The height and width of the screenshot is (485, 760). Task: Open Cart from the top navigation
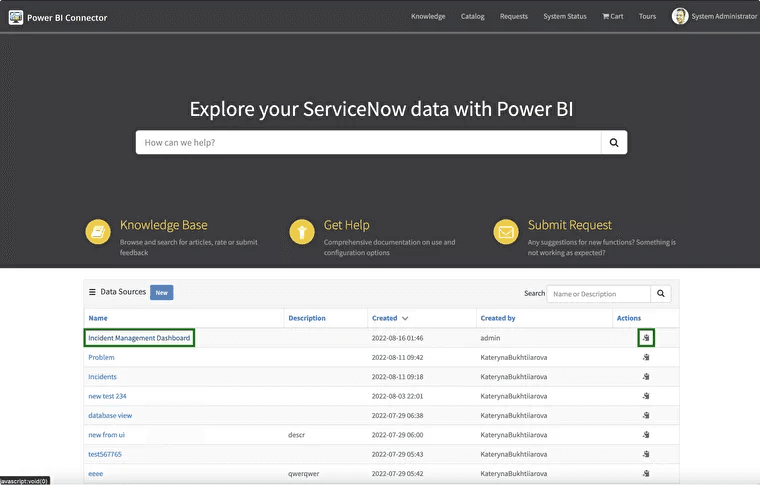coord(612,17)
